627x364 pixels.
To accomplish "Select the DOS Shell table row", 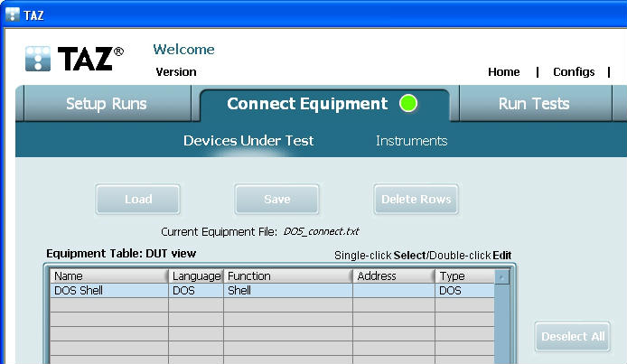I will (108, 291).
